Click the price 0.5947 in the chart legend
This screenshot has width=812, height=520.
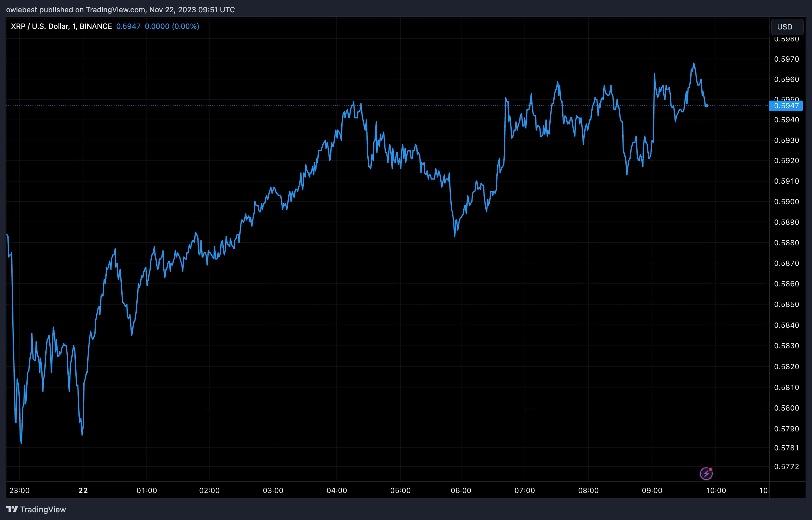coord(128,26)
